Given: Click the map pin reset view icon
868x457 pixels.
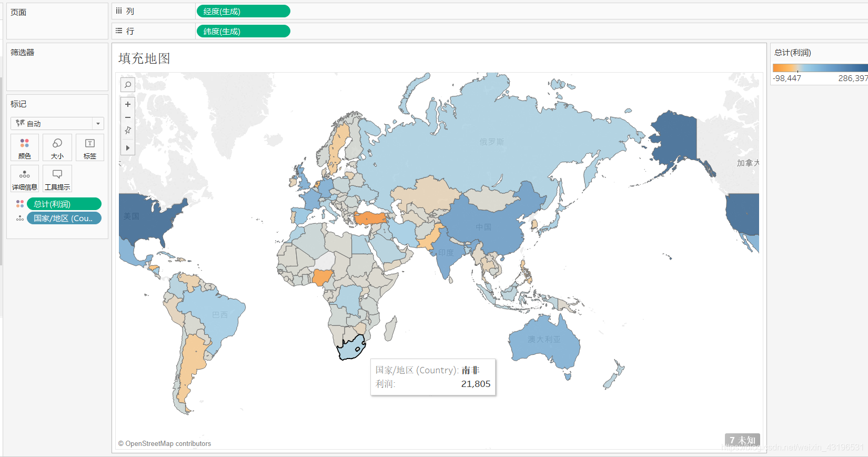Looking at the screenshot, I should pos(127,130).
